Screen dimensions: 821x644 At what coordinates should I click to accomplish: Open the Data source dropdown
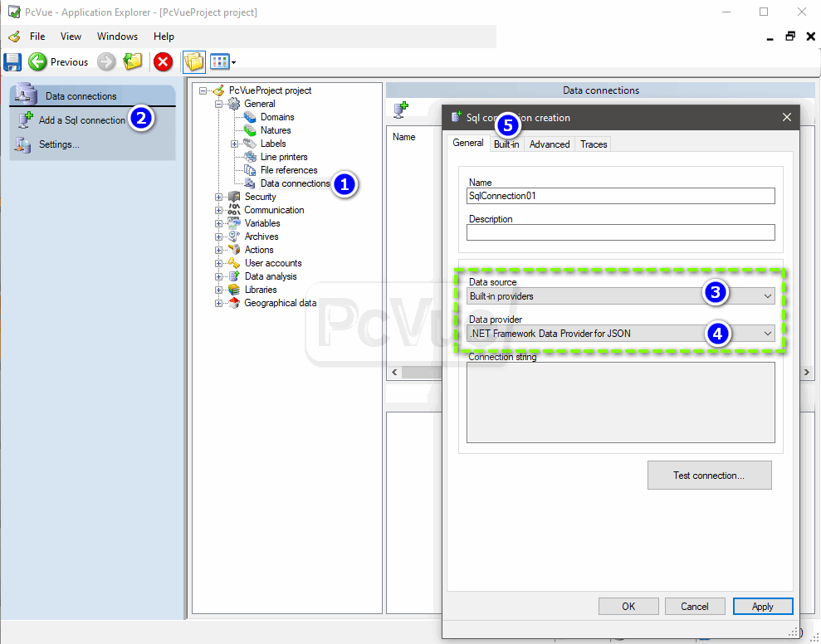[620, 296]
